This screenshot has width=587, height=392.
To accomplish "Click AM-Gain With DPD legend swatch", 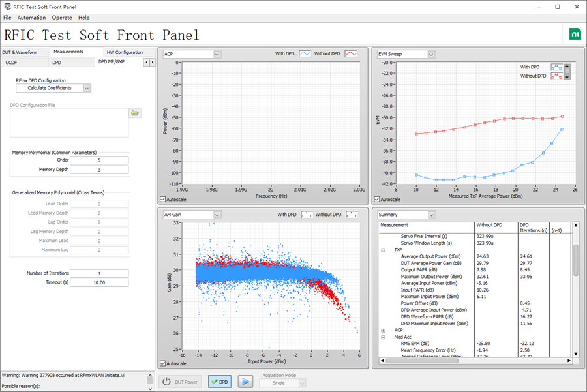I will point(307,215).
